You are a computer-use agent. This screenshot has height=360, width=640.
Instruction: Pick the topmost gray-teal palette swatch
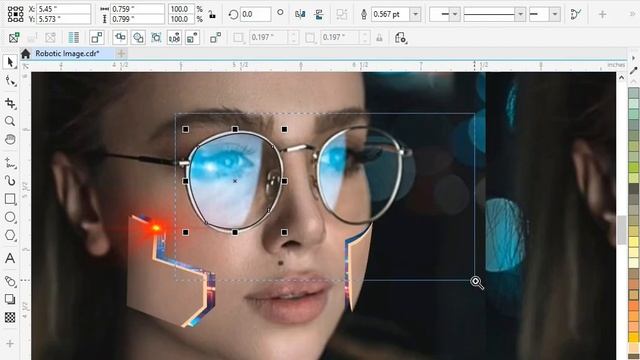634,92
